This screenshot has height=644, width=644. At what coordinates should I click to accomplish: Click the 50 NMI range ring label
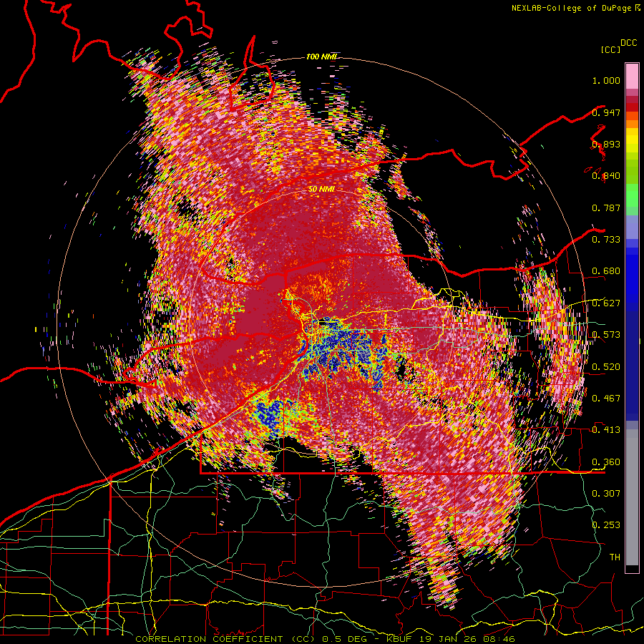coord(321,190)
